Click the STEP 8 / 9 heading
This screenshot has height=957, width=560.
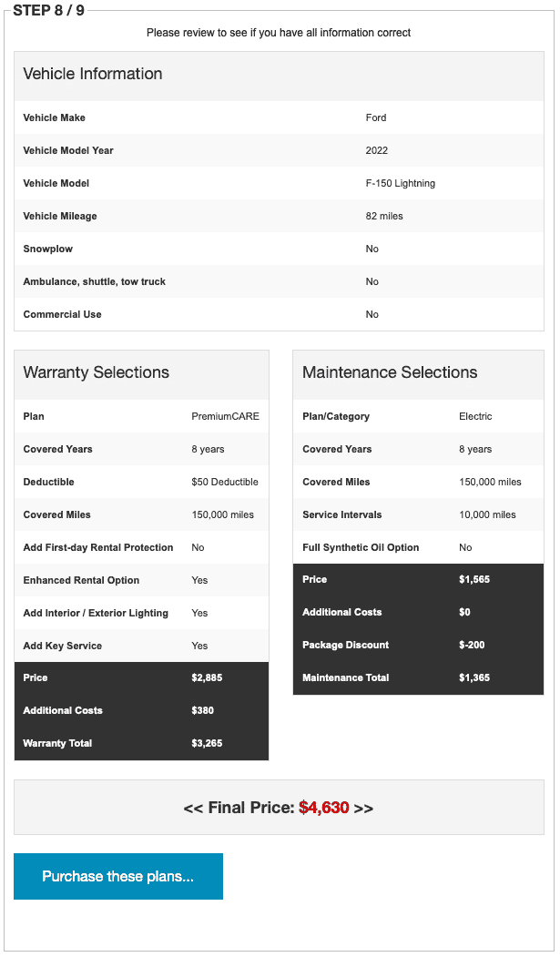click(48, 11)
